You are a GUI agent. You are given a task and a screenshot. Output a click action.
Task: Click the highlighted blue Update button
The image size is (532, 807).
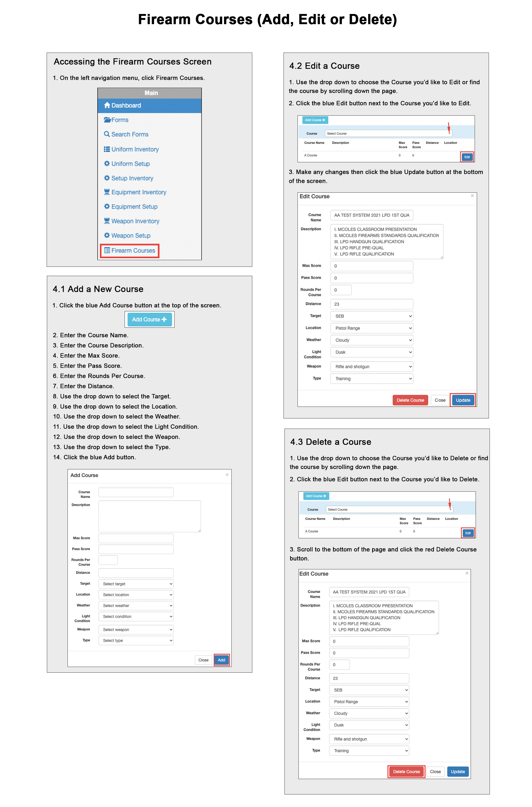coord(463,400)
